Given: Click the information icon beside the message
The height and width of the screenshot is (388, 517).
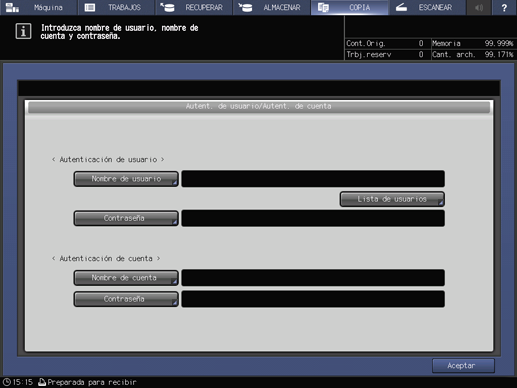Looking at the screenshot, I should tap(23, 31).
